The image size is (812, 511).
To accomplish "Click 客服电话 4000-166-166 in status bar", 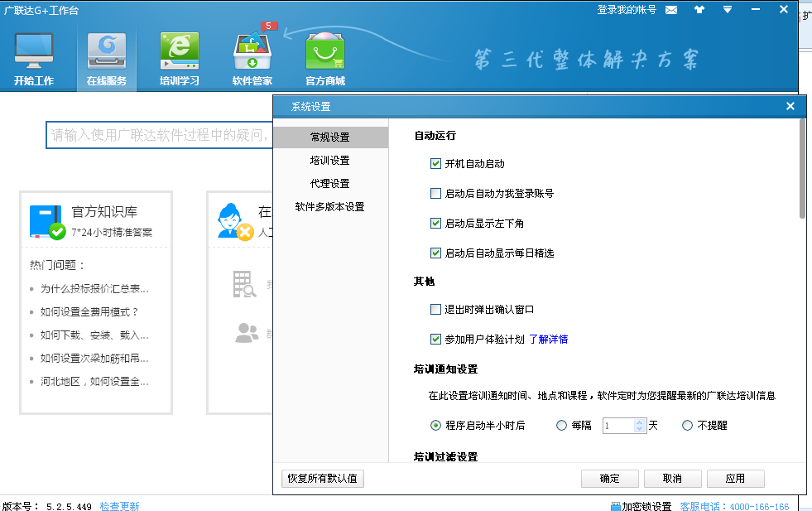I will 734,506.
